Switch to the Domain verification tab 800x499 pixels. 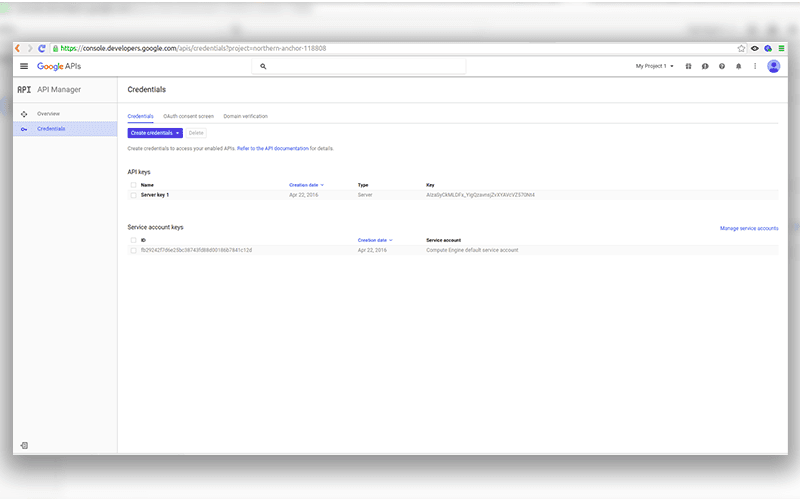(245, 116)
